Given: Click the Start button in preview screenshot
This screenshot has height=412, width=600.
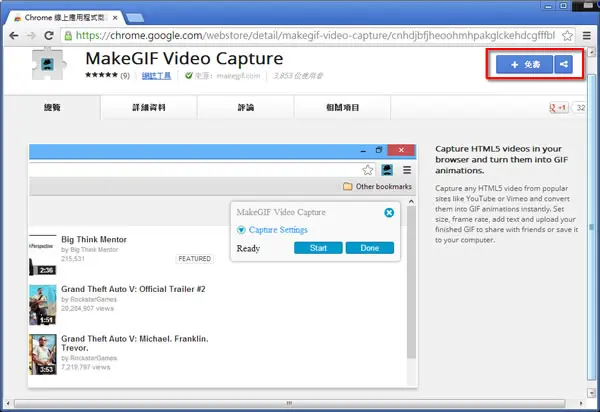Looking at the screenshot, I should [x=318, y=248].
